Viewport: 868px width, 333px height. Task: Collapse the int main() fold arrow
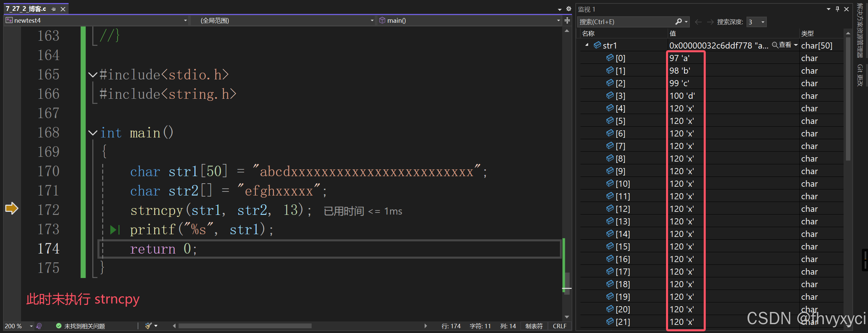pyautogui.click(x=93, y=133)
